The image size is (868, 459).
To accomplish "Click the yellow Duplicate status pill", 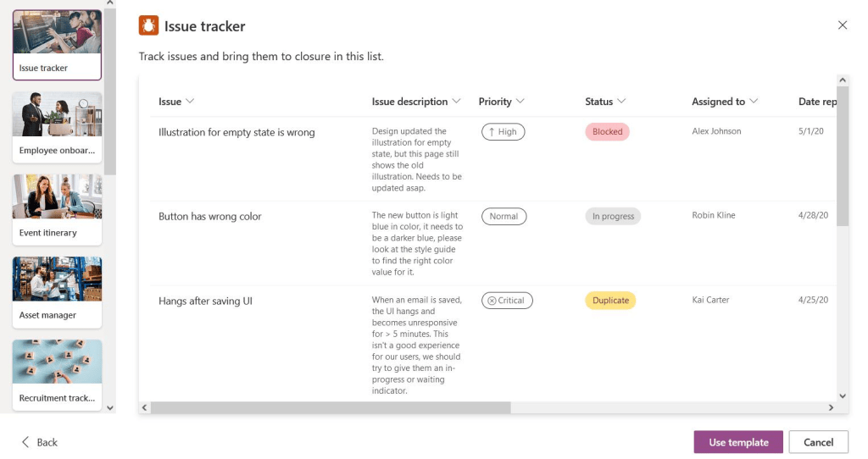I will click(610, 301).
